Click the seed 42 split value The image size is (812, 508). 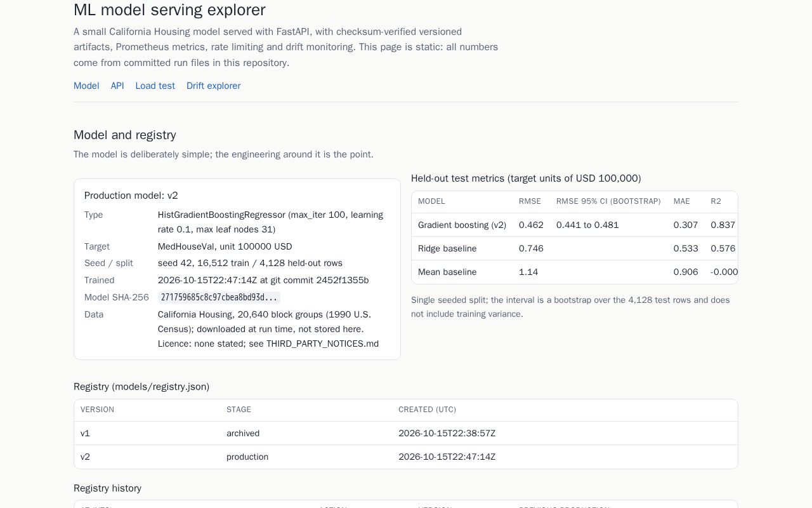coord(250,263)
